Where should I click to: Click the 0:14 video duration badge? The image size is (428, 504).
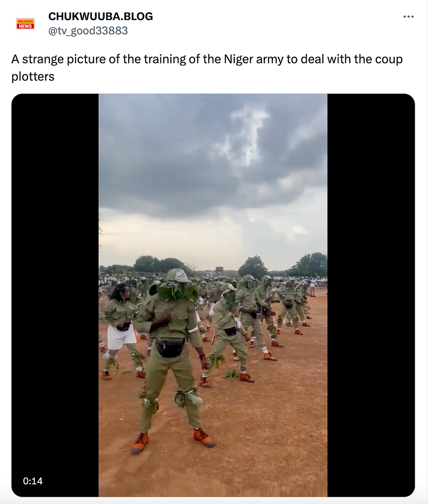(33, 481)
